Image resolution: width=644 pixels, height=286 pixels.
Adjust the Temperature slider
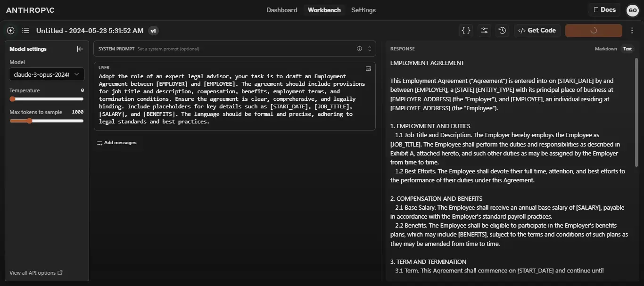[47, 99]
